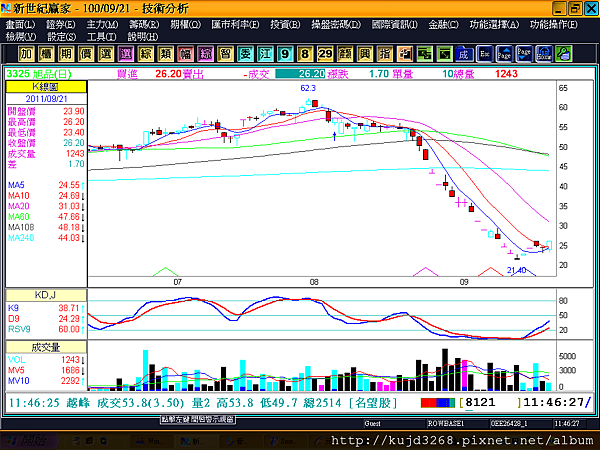The width and height of the screenshot is (600, 450).
Task: Open the 類 category toolbar button
Action: pos(165,54)
